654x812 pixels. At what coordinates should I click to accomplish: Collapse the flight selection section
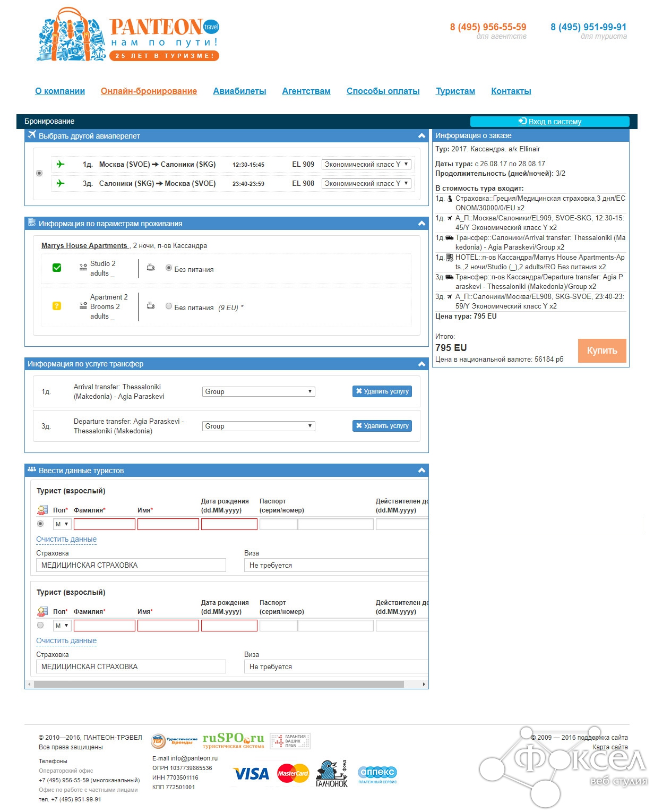pyautogui.click(x=421, y=136)
